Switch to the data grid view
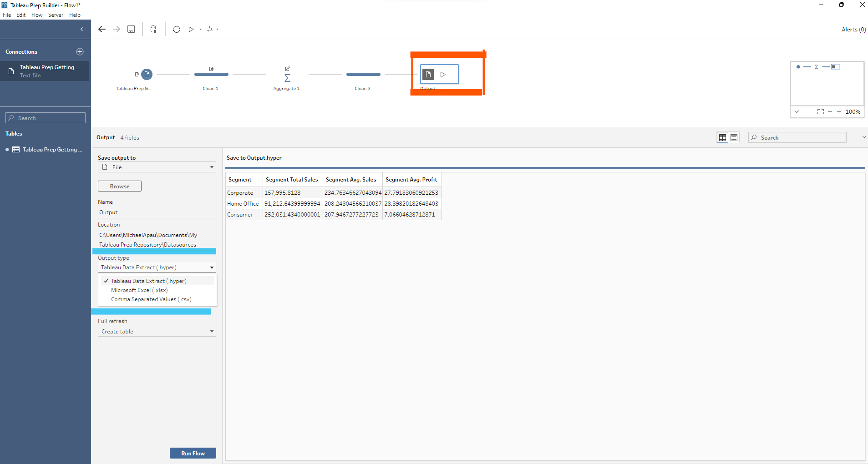Image resolution: width=868 pixels, height=464 pixels. click(722, 137)
